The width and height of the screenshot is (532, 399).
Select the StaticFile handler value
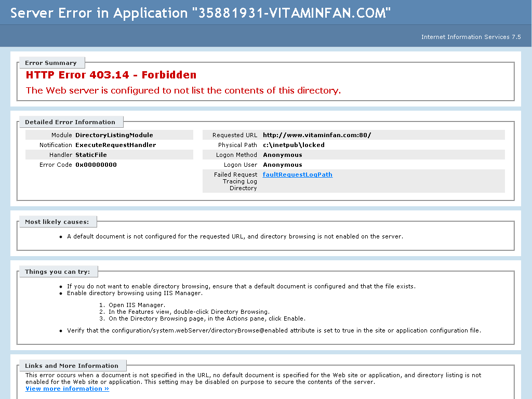pyautogui.click(x=91, y=155)
